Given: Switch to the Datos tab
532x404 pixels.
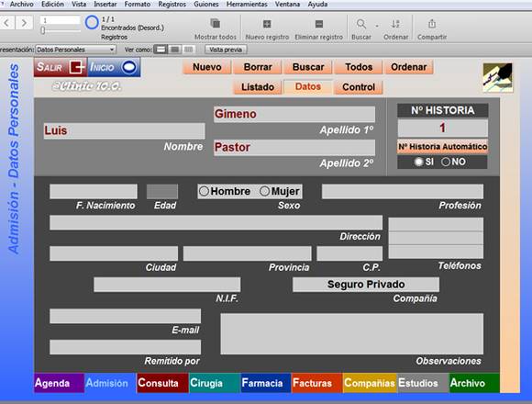Looking at the screenshot, I should 308,86.
